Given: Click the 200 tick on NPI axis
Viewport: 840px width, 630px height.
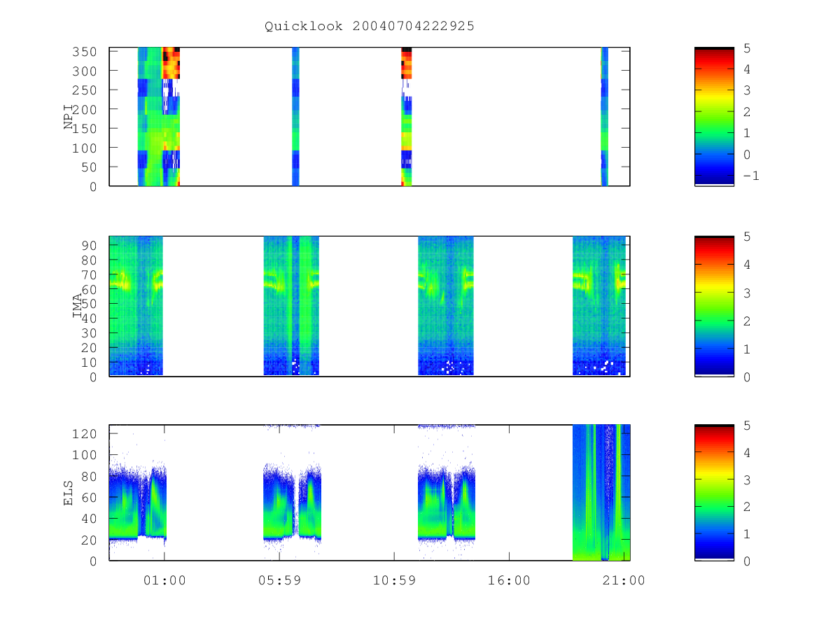Looking at the screenshot, I should point(85,109).
